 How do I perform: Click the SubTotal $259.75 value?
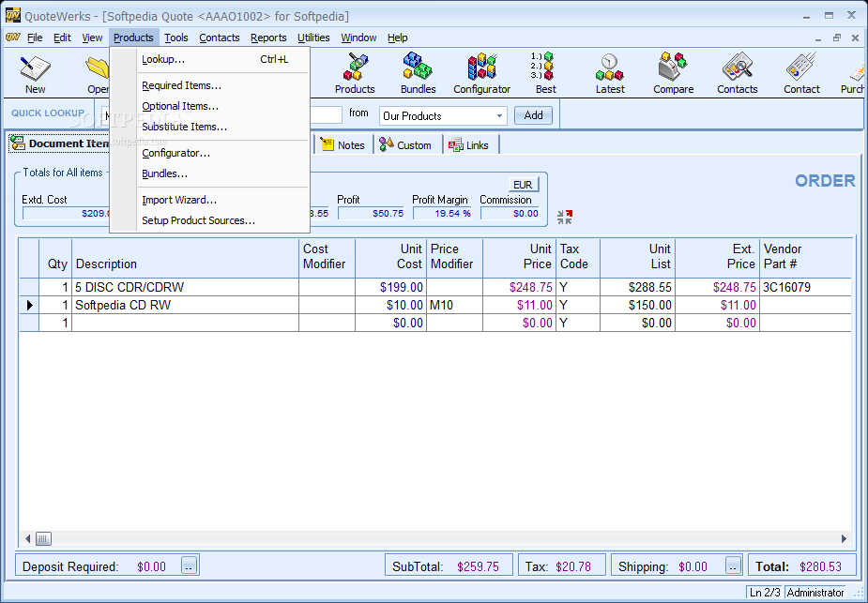pos(478,566)
